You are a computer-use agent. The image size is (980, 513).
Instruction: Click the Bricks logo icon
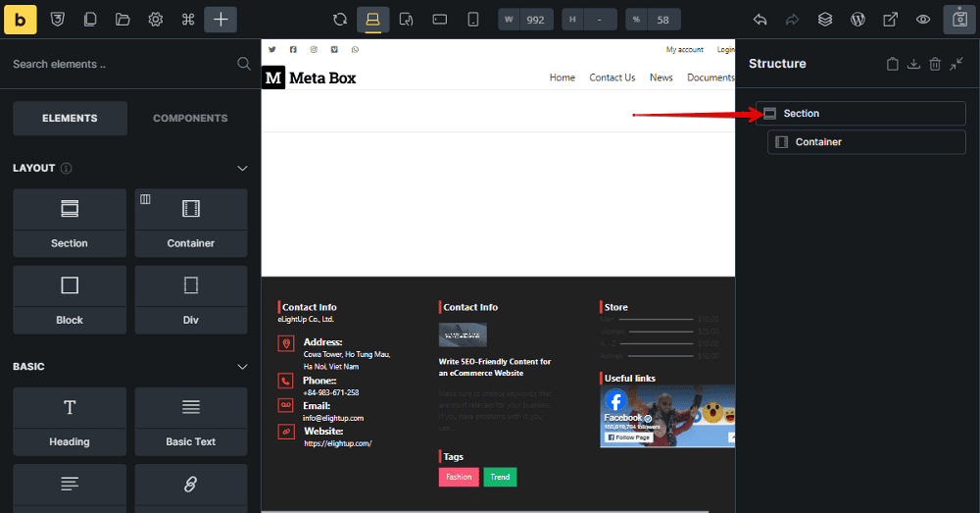[x=21, y=19]
